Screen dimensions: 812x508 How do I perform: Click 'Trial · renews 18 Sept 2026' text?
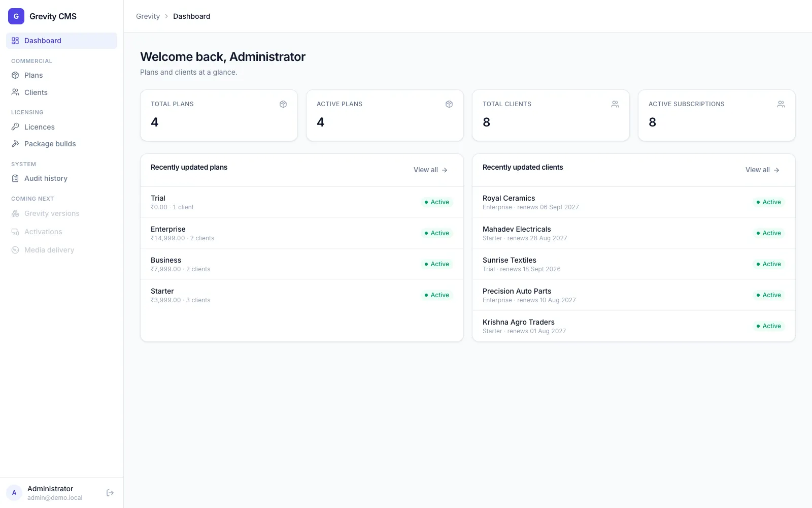(x=522, y=269)
